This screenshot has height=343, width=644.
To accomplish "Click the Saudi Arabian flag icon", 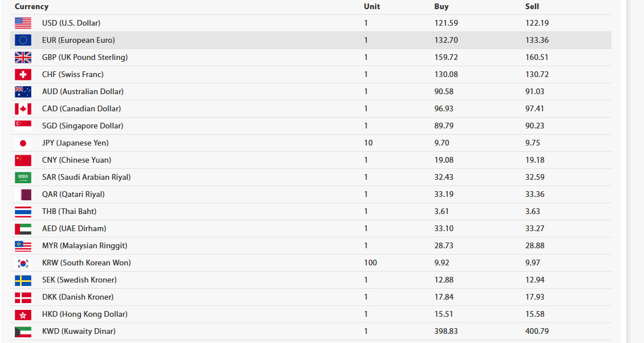I will tap(23, 177).
